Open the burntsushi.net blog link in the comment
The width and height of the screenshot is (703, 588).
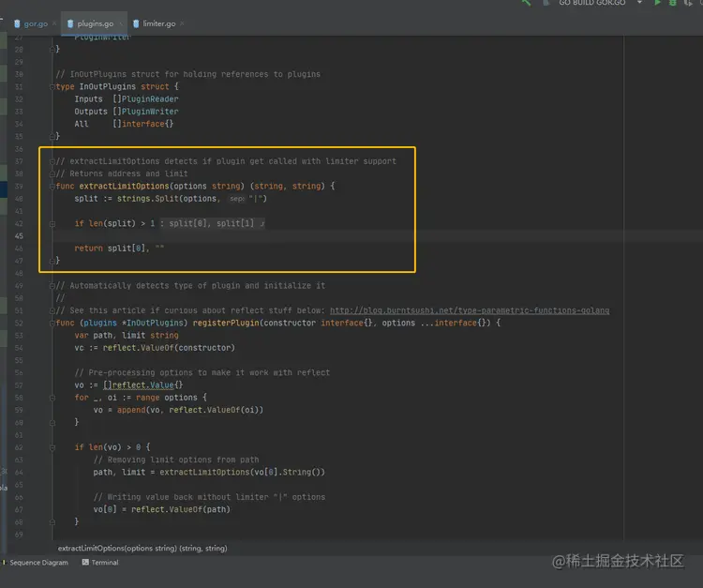pyautogui.click(x=470, y=310)
